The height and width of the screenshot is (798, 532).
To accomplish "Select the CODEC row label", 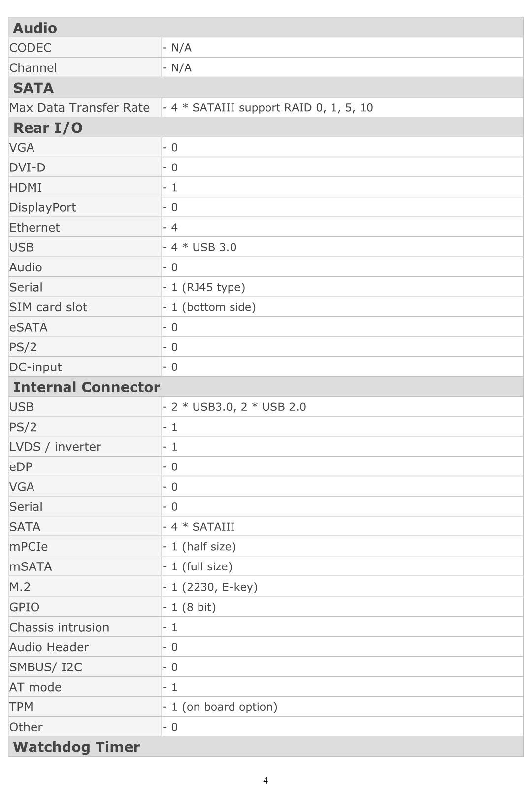I will [31, 48].
